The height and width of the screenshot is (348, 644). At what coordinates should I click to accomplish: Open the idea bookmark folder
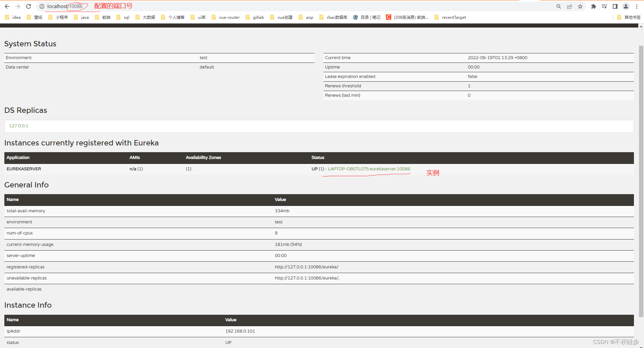click(13, 17)
